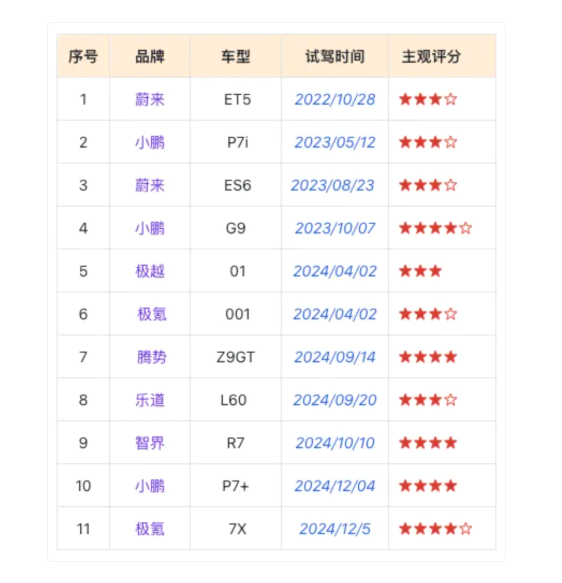Click the 车型 column header
This screenshot has width=562, height=583.
236,57
